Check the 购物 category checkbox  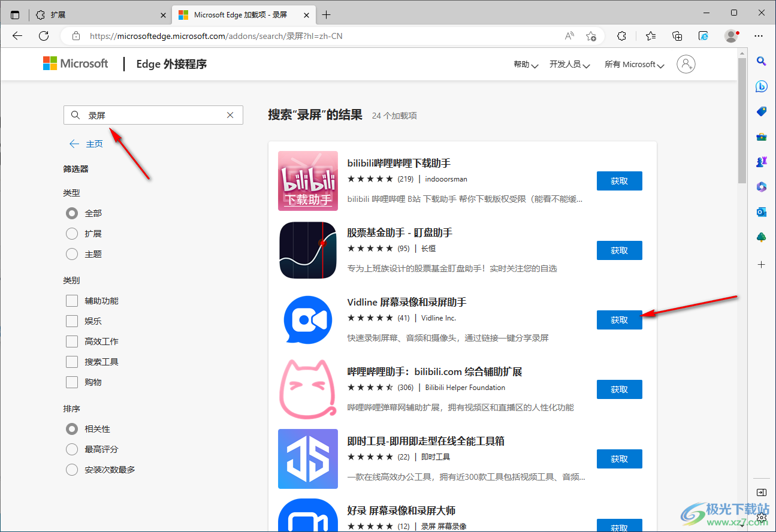pyautogui.click(x=72, y=382)
